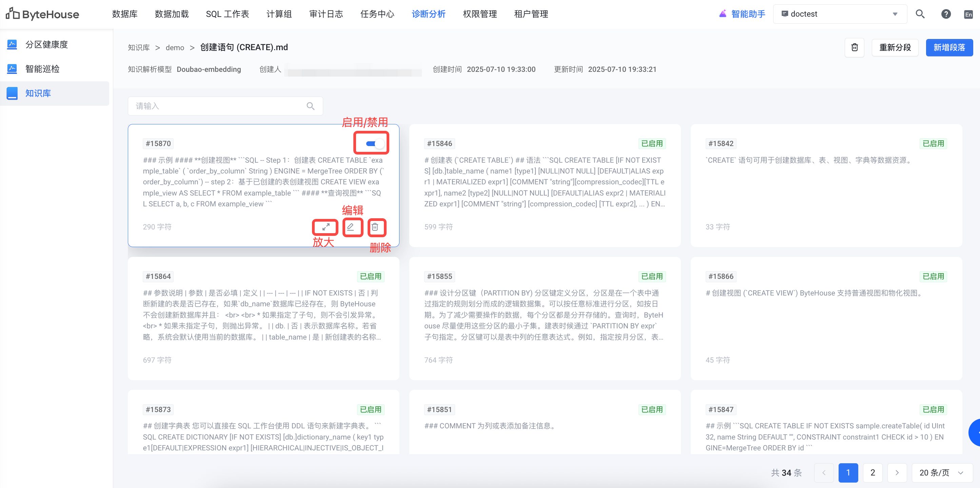Open the SQL 工作表 menu
The width and height of the screenshot is (980, 488).
pos(227,14)
